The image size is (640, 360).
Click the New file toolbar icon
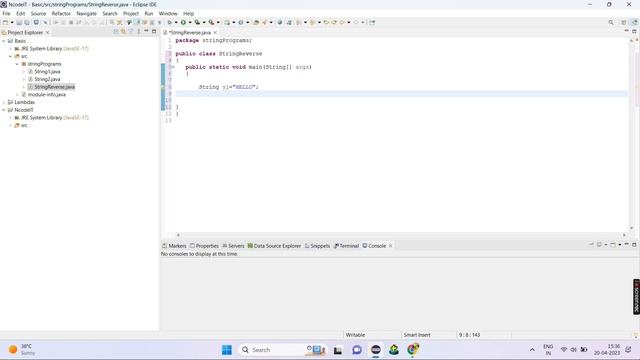pyautogui.click(x=5, y=22)
